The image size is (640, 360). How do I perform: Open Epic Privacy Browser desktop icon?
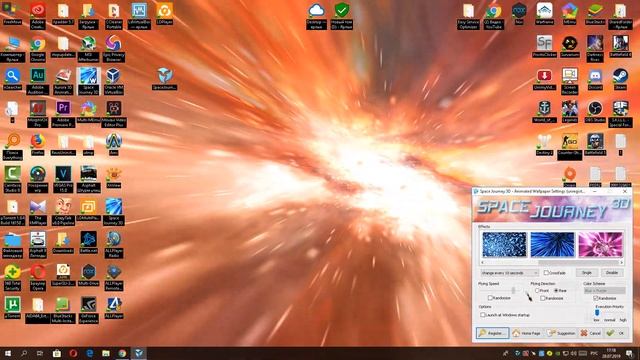click(113, 48)
